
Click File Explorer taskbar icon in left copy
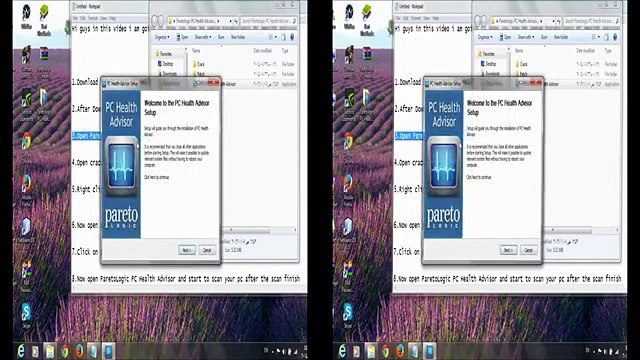[x=50, y=351]
